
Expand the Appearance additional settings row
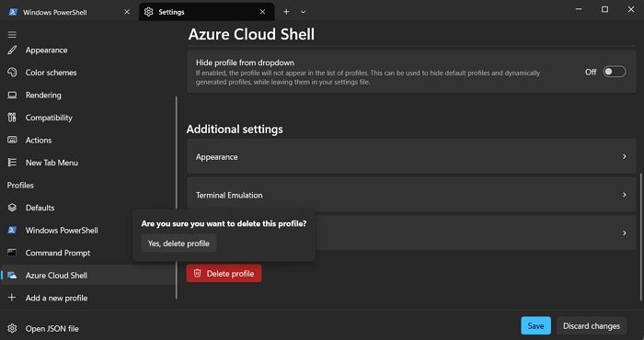click(411, 156)
